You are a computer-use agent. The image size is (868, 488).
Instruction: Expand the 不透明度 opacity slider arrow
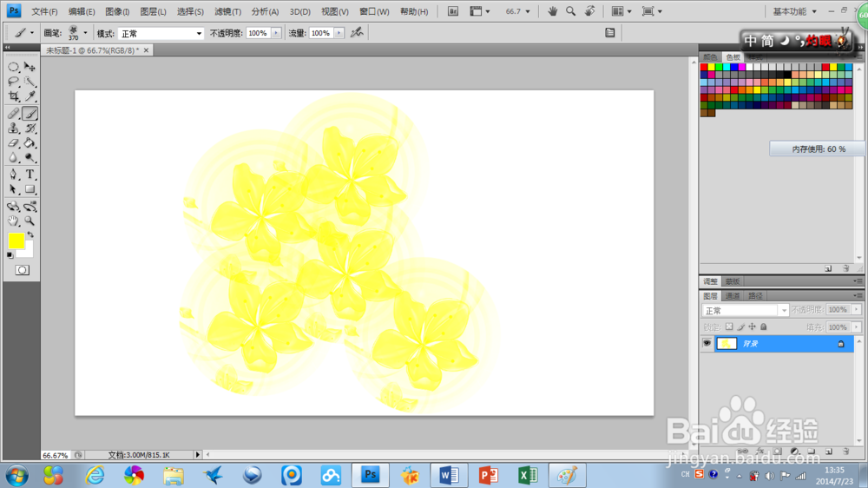click(276, 33)
